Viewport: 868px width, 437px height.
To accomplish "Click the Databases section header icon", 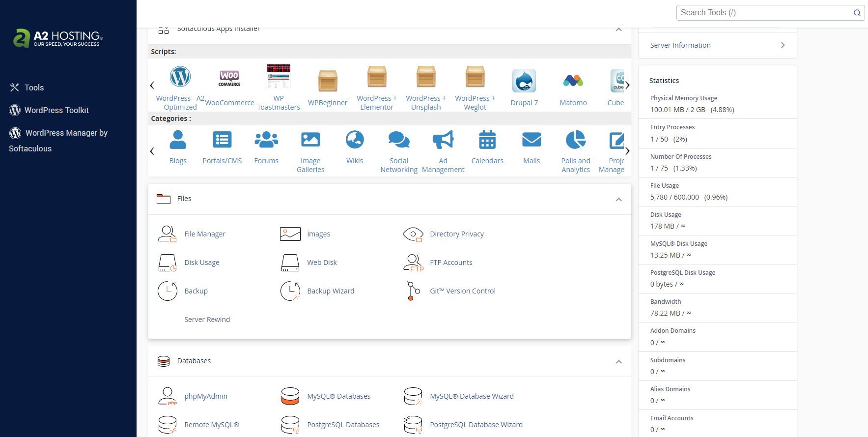I will pos(164,361).
